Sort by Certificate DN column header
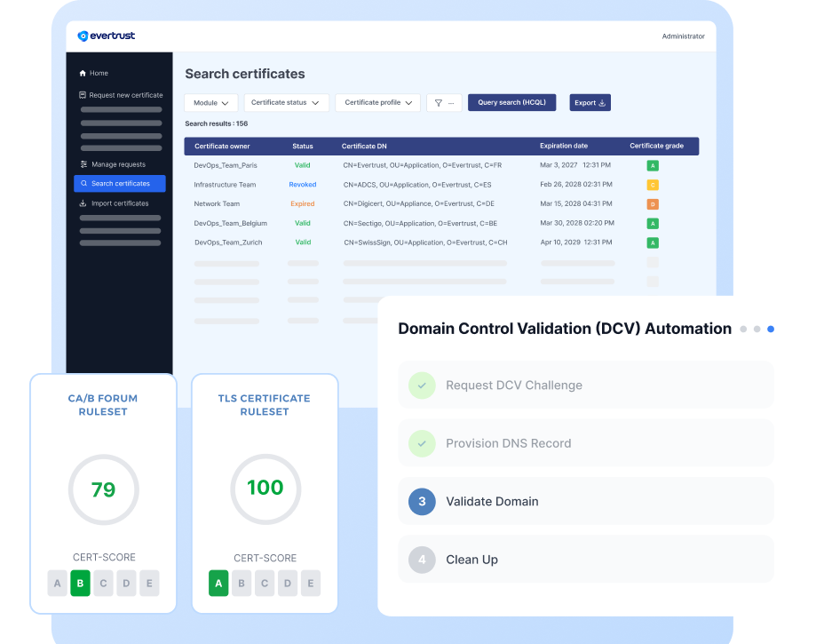 coord(364,147)
